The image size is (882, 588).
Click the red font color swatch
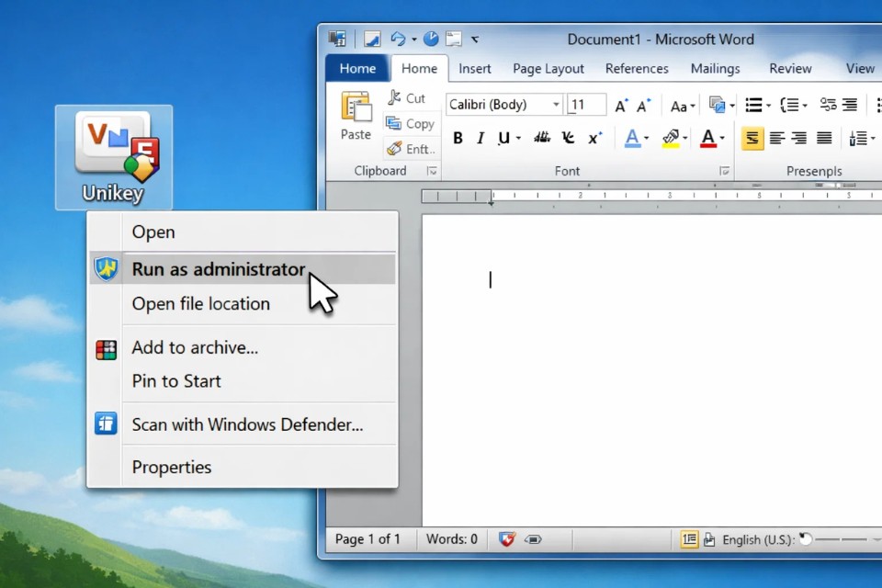click(707, 138)
